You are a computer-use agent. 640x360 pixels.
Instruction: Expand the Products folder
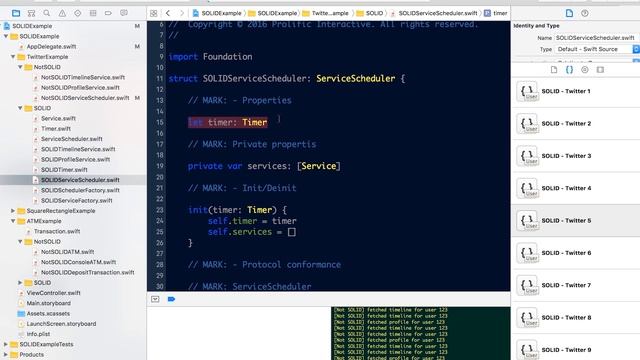[6, 354]
